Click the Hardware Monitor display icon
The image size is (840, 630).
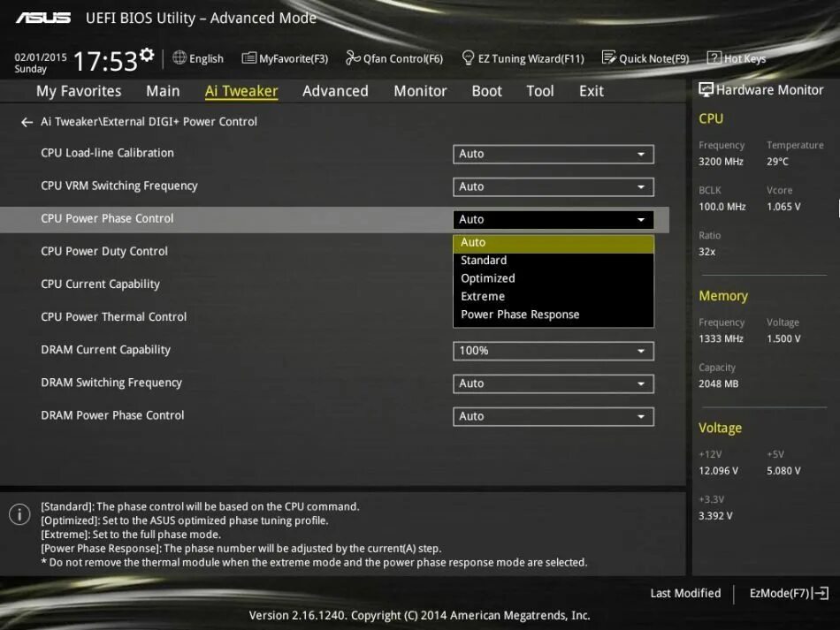pyautogui.click(x=706, y=90)
